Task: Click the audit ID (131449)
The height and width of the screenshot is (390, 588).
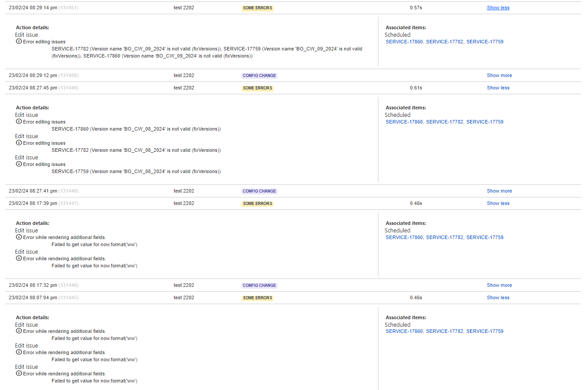Action: (69, 88)
